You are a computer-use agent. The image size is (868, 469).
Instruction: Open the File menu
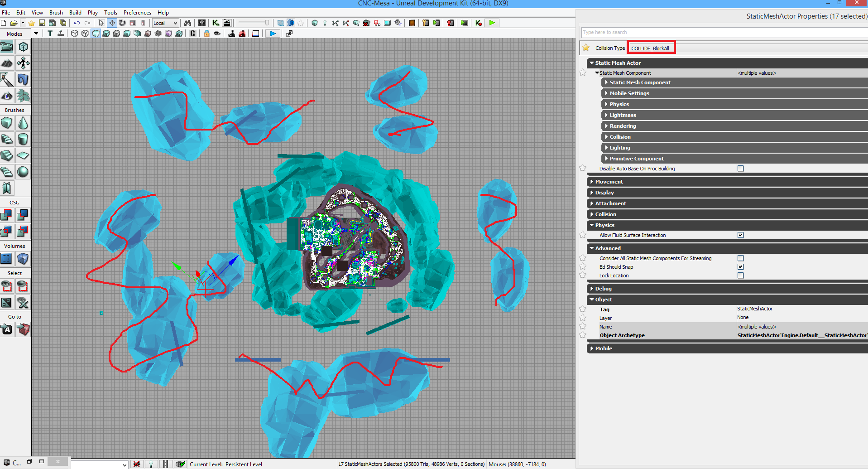coord(6,13)
